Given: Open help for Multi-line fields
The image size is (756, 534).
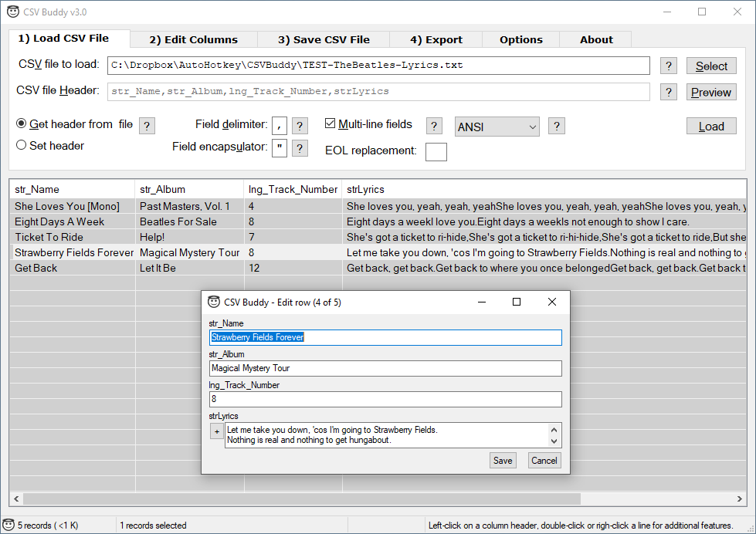Looking at the screenshot, I should point(434,127).
